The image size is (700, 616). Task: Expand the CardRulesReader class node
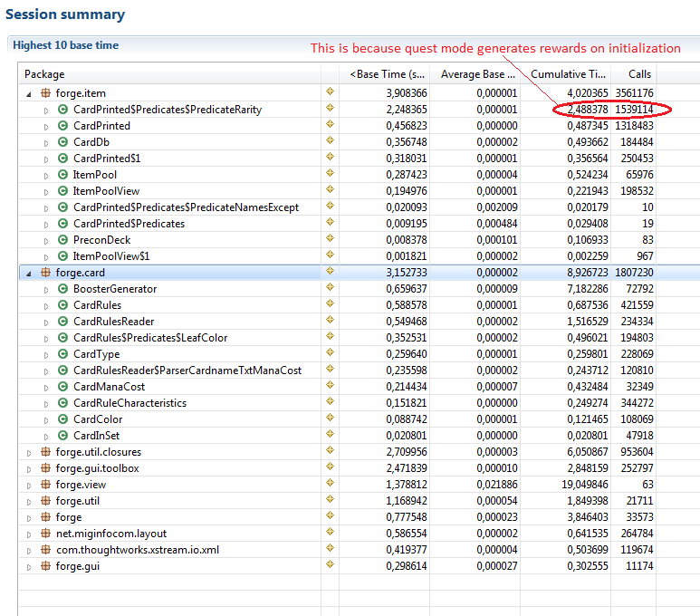point(46,322)
